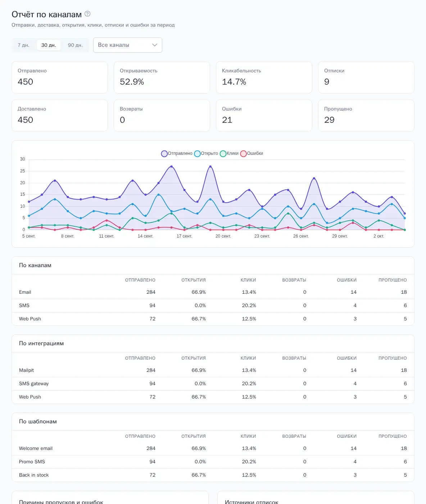This screenshot has width=426, height=504.
Task: Click Отправлено column header in По каналам
Action: coord(140,280)
